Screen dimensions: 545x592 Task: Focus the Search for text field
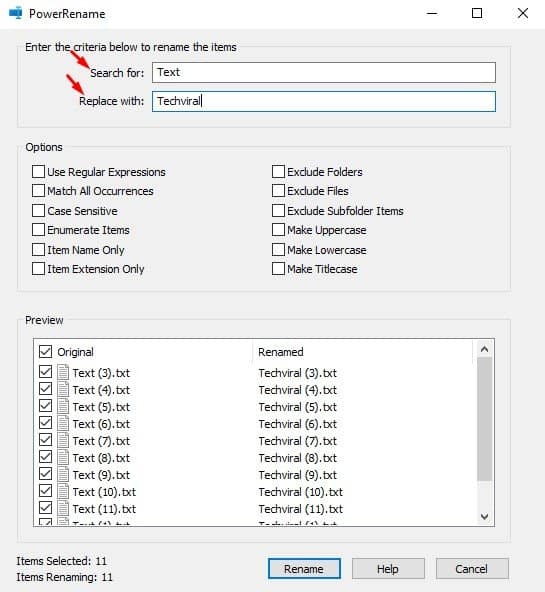pos(324,72)
